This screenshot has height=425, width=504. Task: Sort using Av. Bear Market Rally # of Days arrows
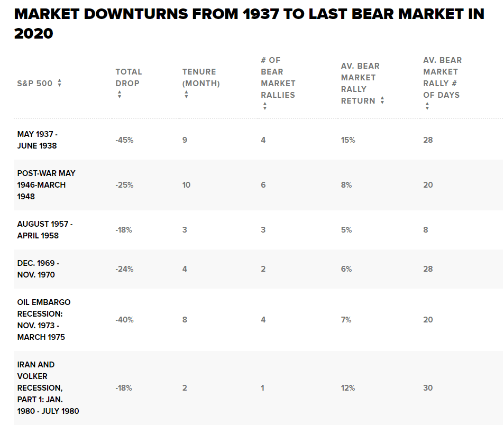coord(427,106)
